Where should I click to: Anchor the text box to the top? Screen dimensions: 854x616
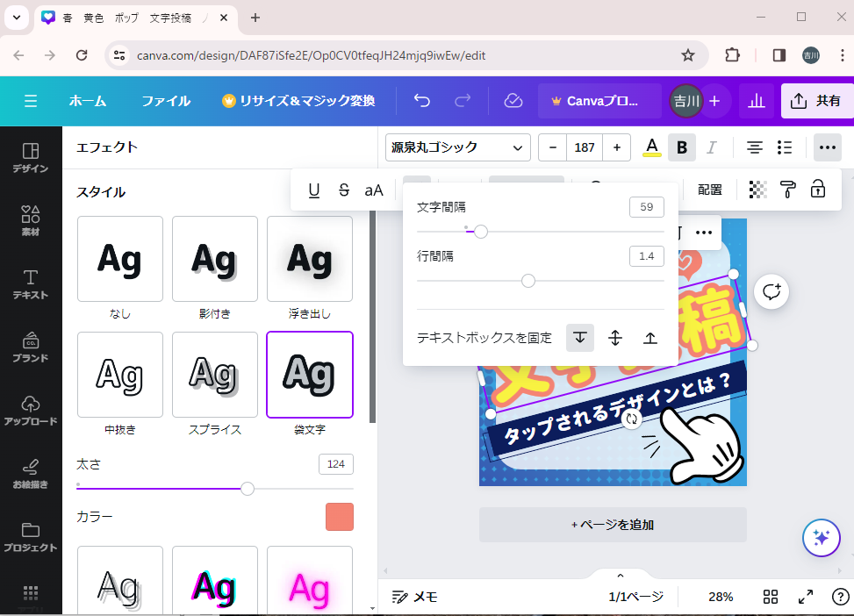point(580,338)
